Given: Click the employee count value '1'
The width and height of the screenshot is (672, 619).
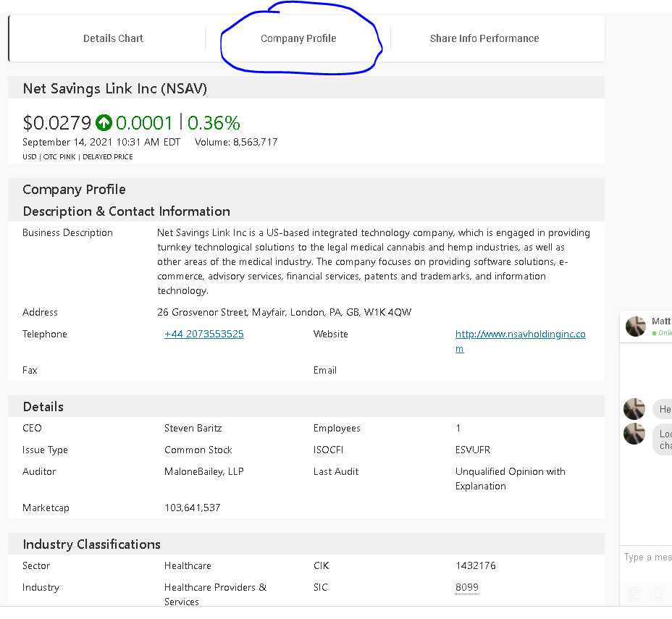Looking at the screenshot, I should 458,429.
